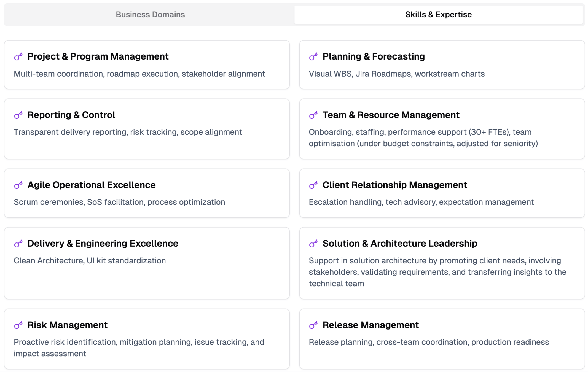Click the Agile Operational Excellence heading

click(92, 185)
